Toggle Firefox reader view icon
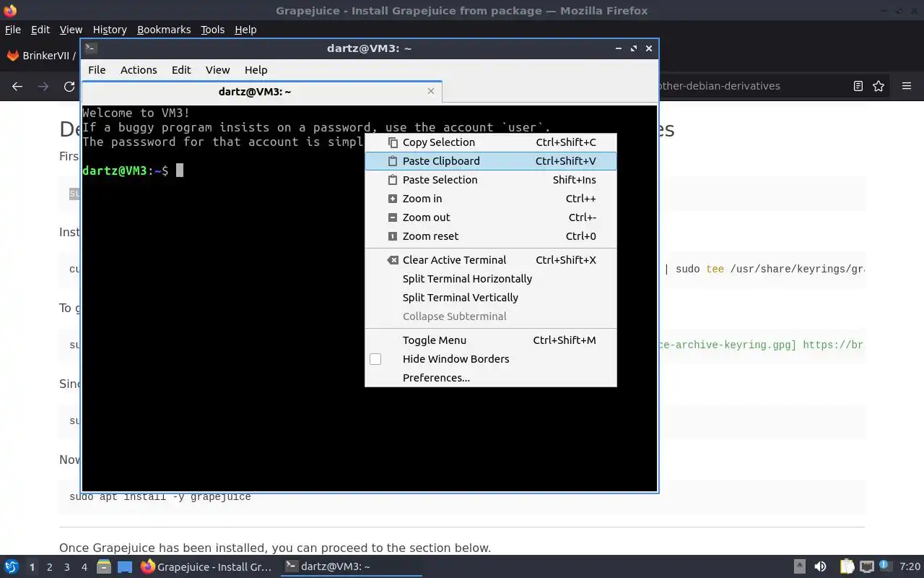924x578 pixels. click(858, 86)
